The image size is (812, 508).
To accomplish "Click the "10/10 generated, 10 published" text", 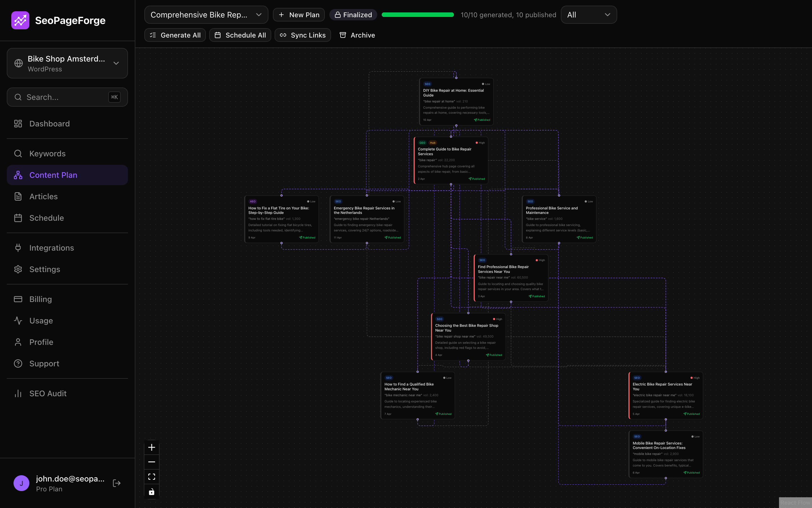I will 508,15.
